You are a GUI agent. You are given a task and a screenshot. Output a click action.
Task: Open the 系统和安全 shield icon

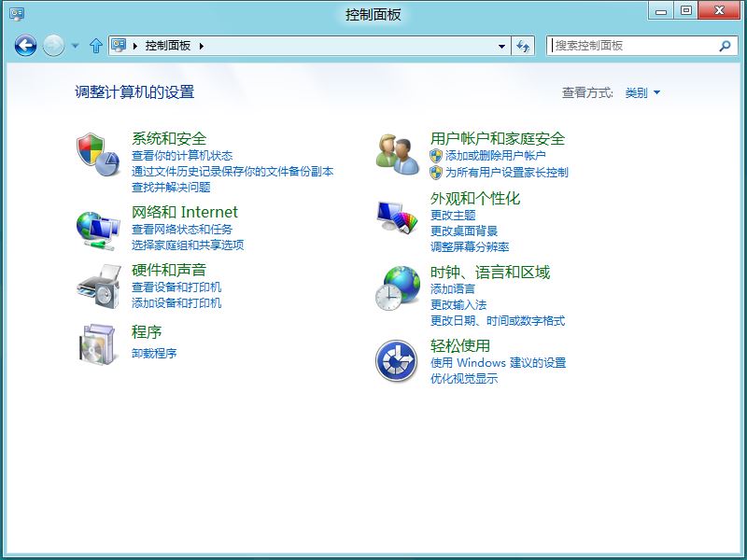(x=98, y=154)
